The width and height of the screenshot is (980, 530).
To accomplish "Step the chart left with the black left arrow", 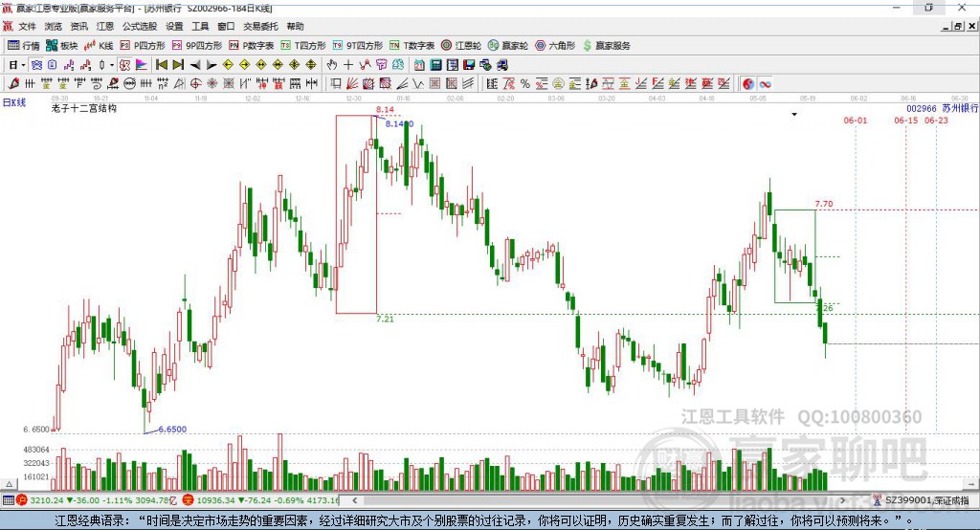I will point(195,65).
